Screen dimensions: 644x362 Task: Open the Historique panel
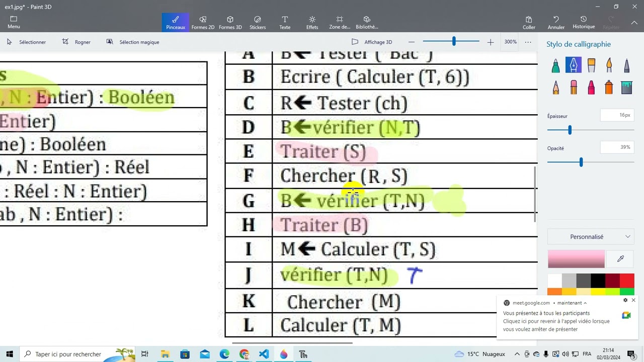pyautogui.click(x=584, y=22)
